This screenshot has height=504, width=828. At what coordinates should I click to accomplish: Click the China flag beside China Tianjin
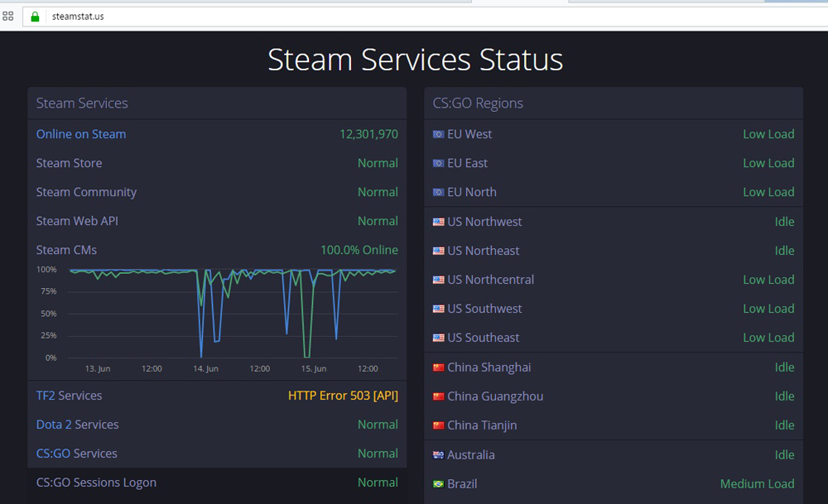(438, 425)
